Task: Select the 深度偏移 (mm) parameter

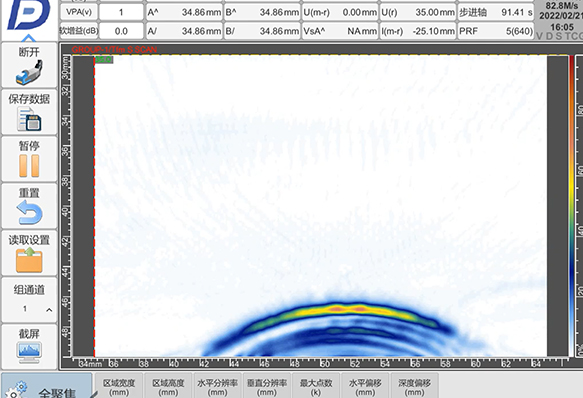Action: (415, 386)
